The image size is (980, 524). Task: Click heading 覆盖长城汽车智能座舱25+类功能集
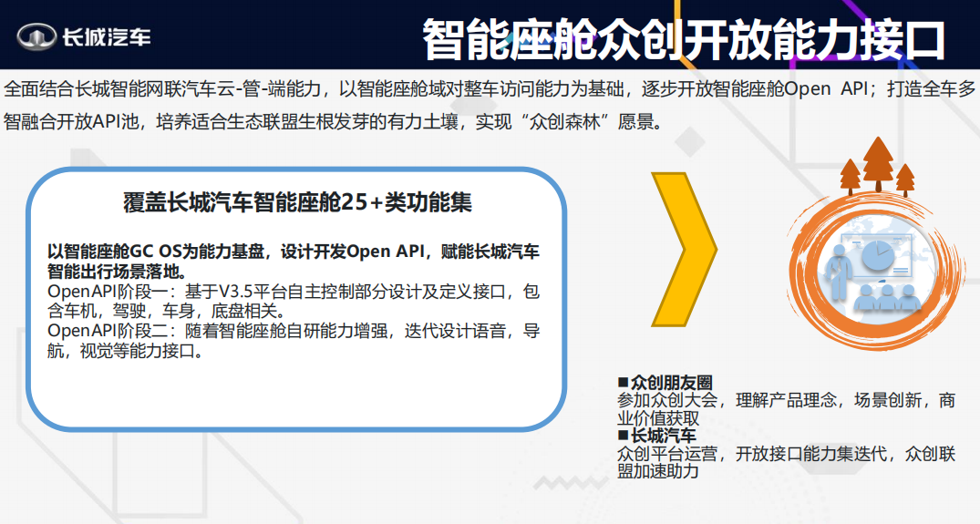(297, 202)
